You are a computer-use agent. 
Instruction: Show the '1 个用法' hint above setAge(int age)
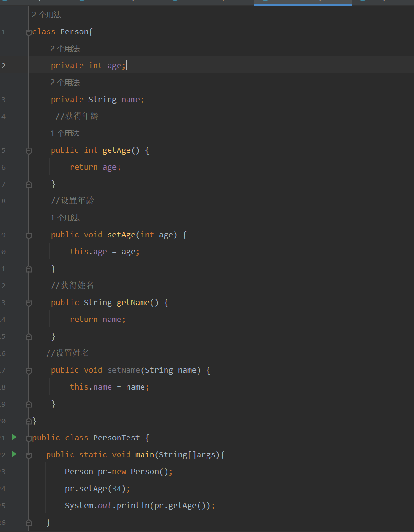click(x=65, y=218)
